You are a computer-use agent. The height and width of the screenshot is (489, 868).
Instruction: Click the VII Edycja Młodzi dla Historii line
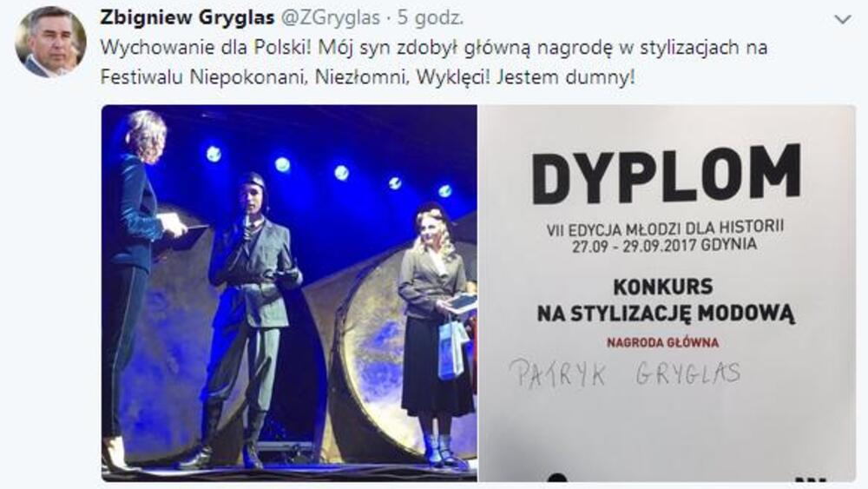pyautogui.click(x=665, y=228)
